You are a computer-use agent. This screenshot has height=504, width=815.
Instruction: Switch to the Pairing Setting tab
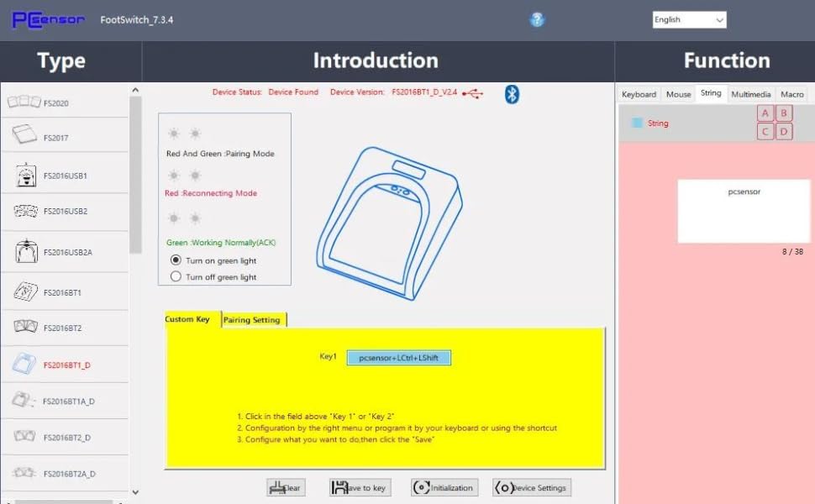click(x=252, y=320)
